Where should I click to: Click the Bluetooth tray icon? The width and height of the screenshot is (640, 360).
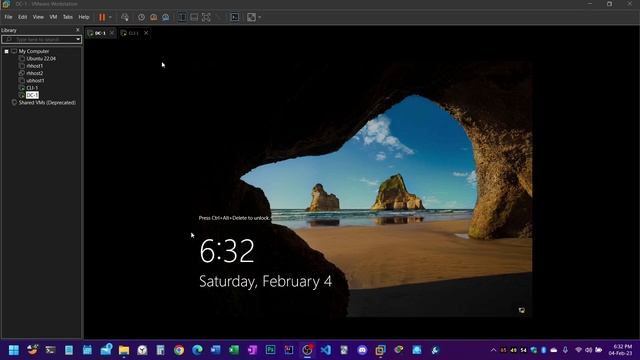click(x=544, y=350)
